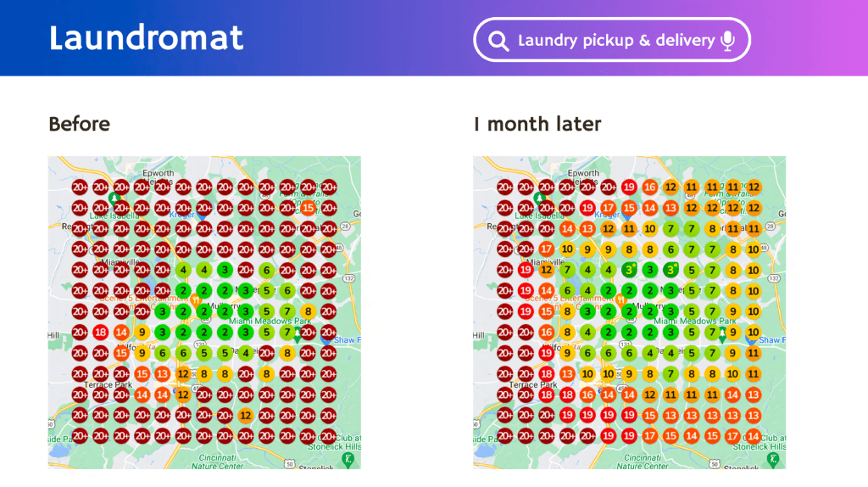
Task: Click the isolated 12 marker near Before map bottom
Action: tap(246, 415)
